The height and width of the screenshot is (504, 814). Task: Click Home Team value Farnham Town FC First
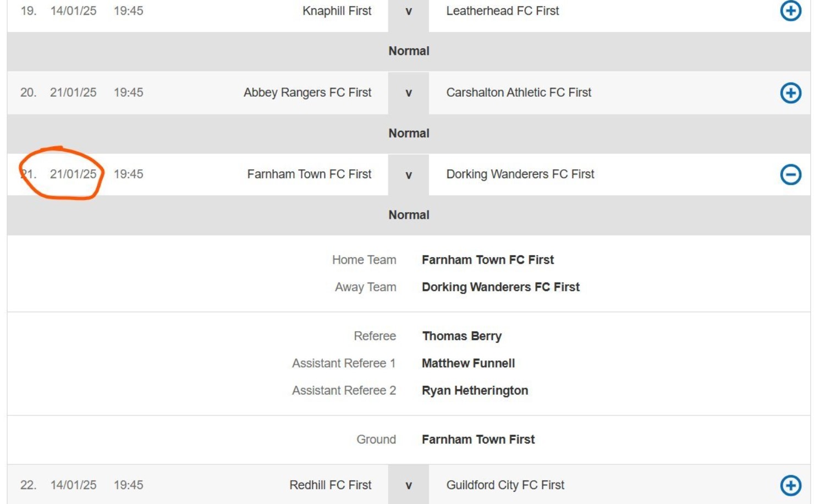488,259
